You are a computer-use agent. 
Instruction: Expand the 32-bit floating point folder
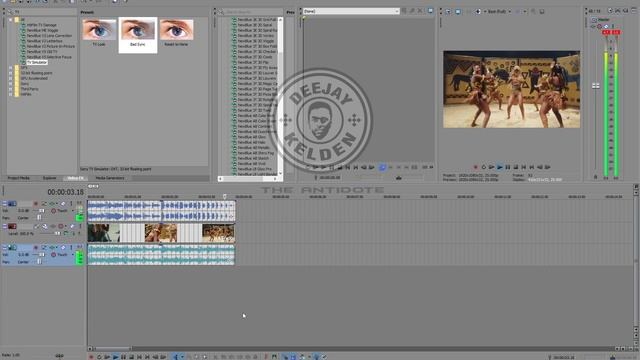click(x=11, y=73)
